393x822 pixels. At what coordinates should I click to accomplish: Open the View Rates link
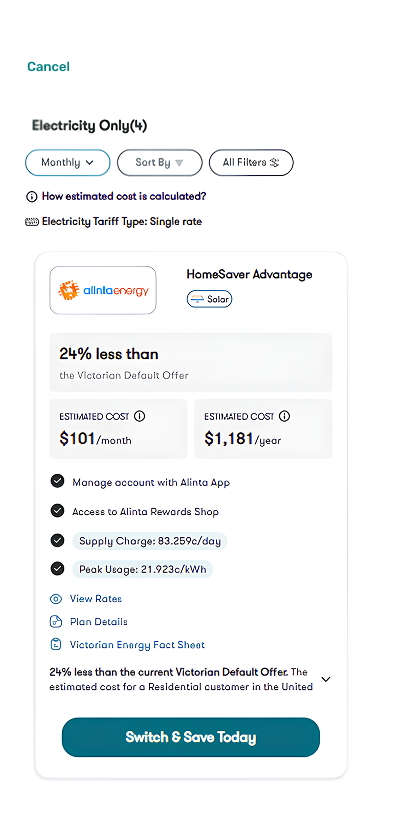(x=95, y=599)
